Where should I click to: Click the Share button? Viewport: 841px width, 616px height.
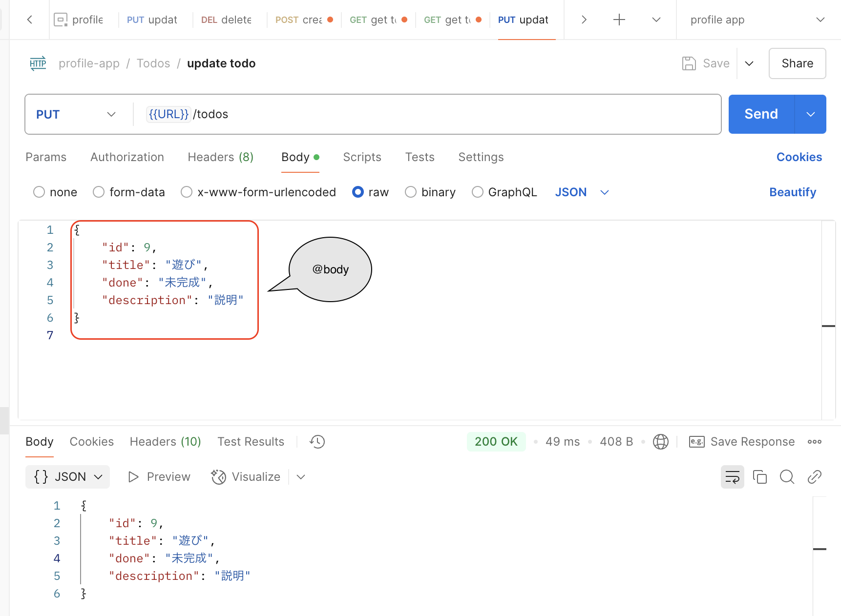click(x=798, y=63)
